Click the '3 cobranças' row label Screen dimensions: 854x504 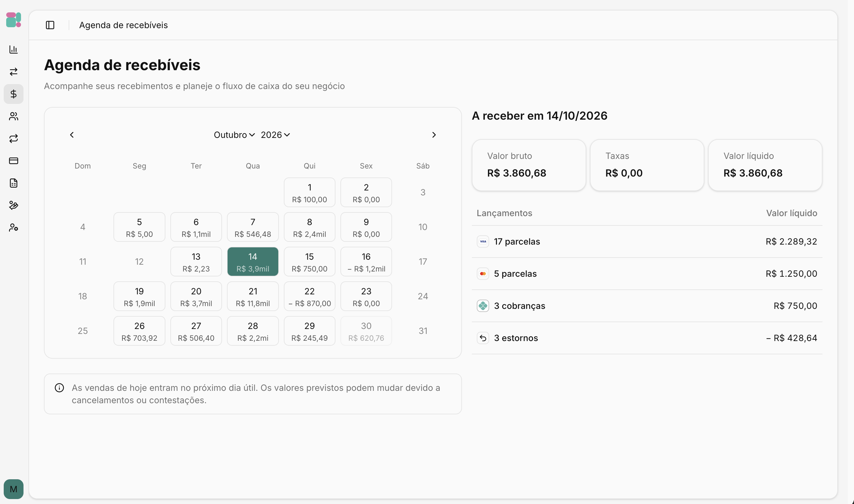(519, 306)
